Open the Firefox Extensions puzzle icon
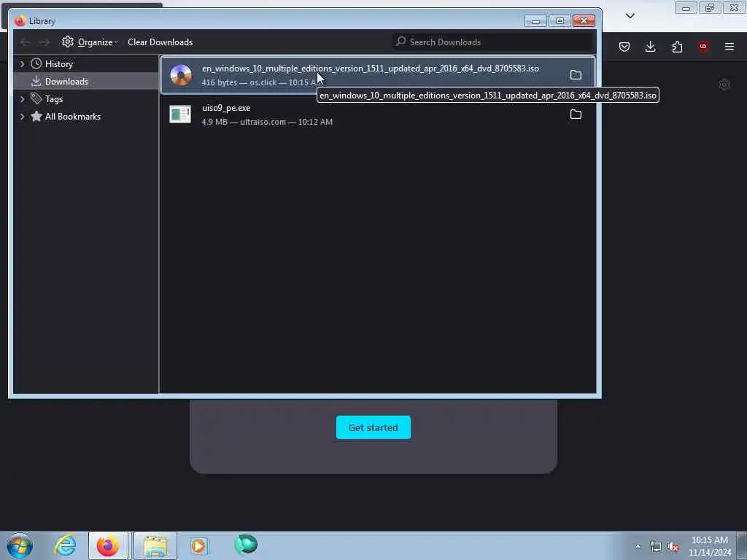The image size is (747, 560). 677,47
